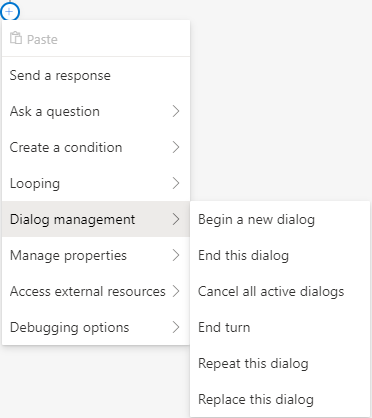Select Send a response
372x418 pixels.
(96, 75)
